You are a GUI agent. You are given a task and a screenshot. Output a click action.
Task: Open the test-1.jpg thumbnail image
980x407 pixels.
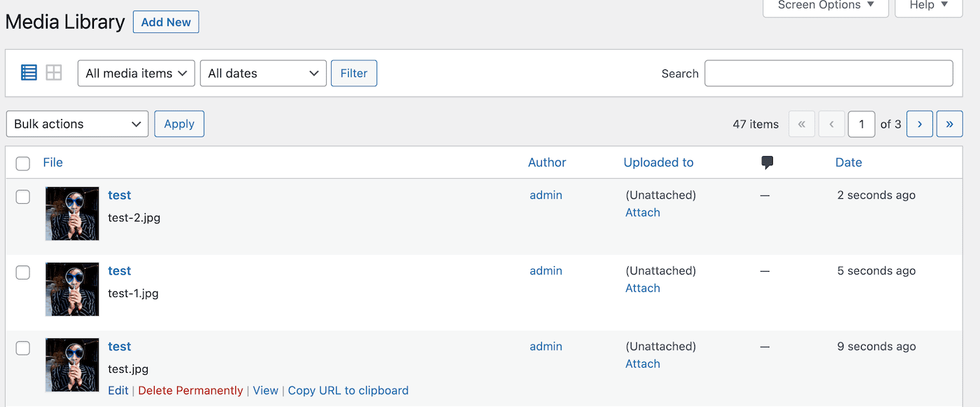72,289
